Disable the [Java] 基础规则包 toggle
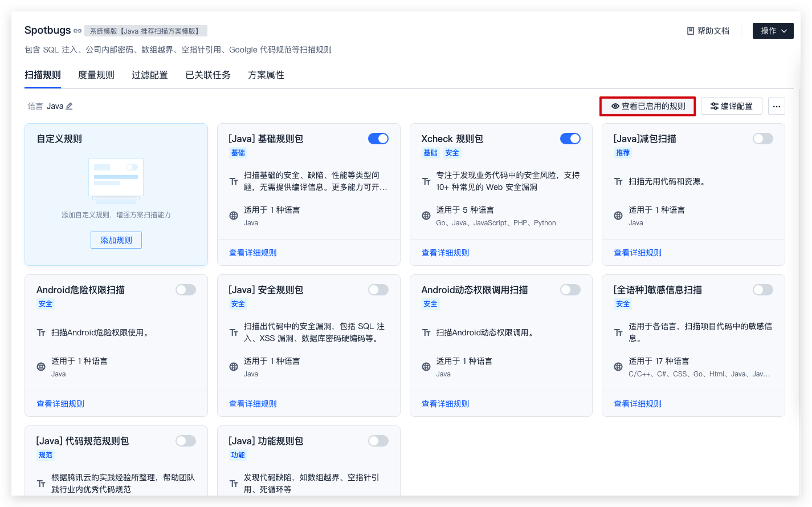812x507 pixels. coord(378,139)
